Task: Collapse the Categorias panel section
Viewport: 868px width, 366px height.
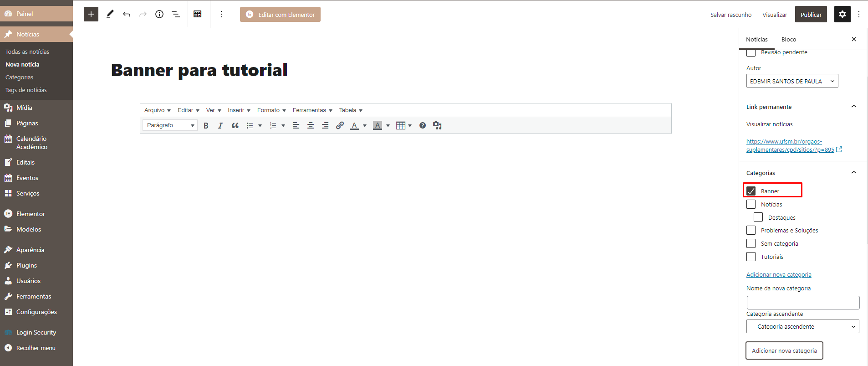Action: (853, 173)
